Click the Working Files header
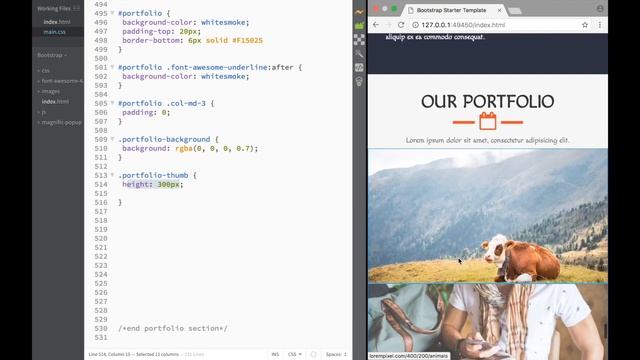 pyautogui.click(x=54, y=8)
